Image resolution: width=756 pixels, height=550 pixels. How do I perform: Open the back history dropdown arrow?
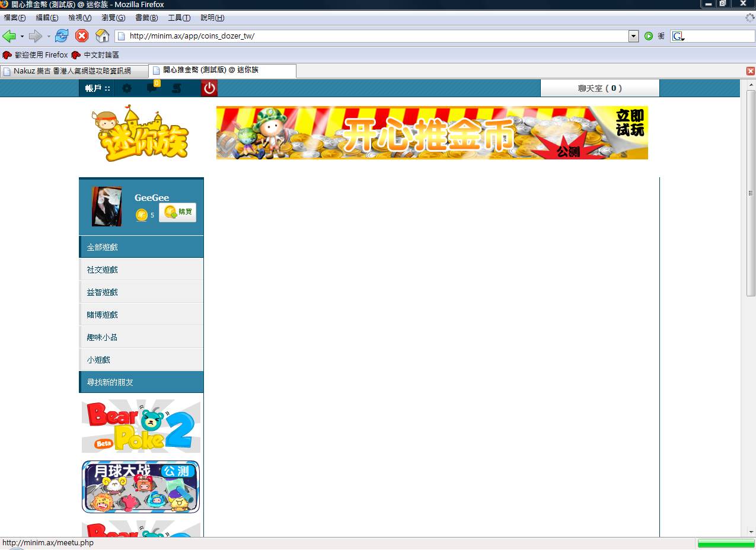pos(22,36)
